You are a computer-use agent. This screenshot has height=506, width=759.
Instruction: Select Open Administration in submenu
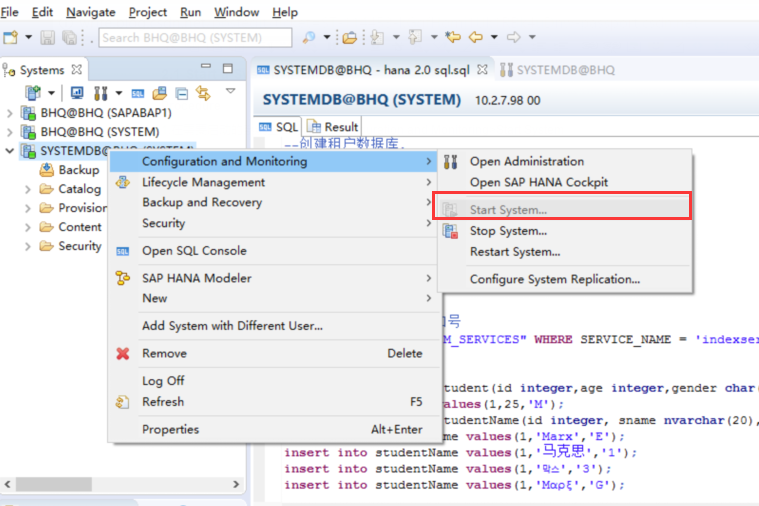point(565,161)
